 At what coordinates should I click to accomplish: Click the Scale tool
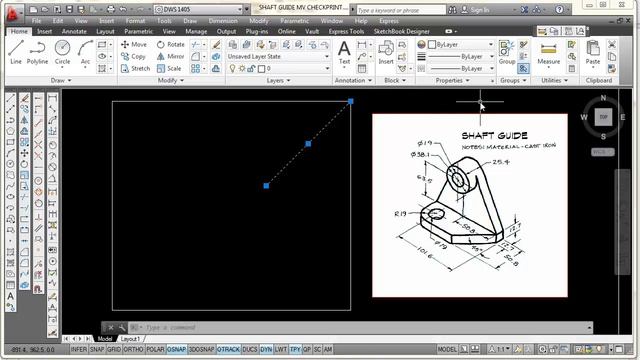click(x=169, y=69)
